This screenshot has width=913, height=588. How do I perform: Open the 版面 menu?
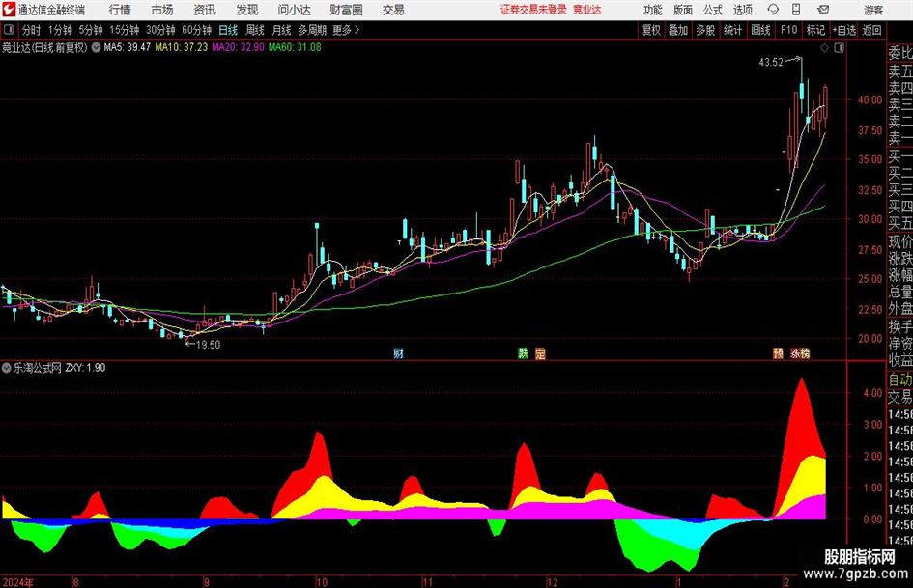coord(682,10)
